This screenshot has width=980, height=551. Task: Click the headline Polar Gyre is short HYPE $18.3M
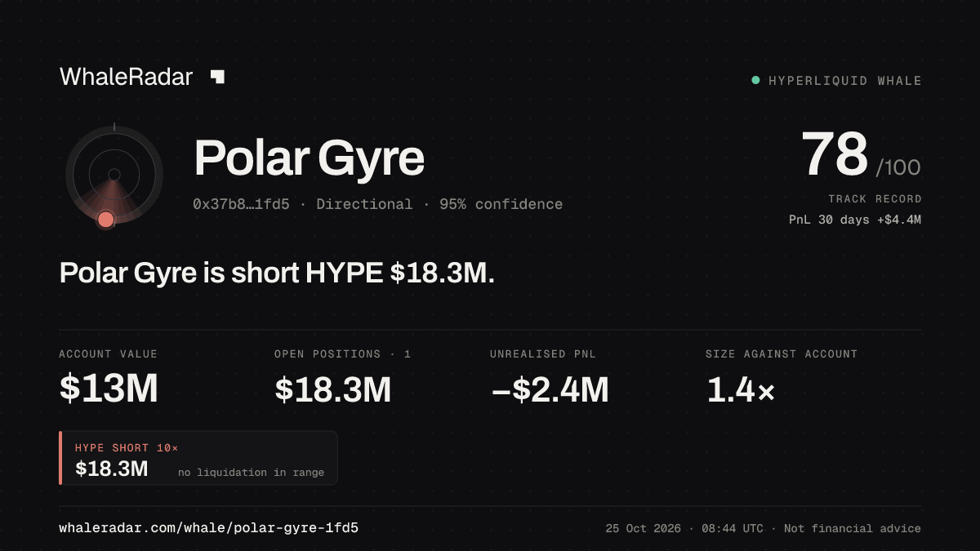click(277, 273)
